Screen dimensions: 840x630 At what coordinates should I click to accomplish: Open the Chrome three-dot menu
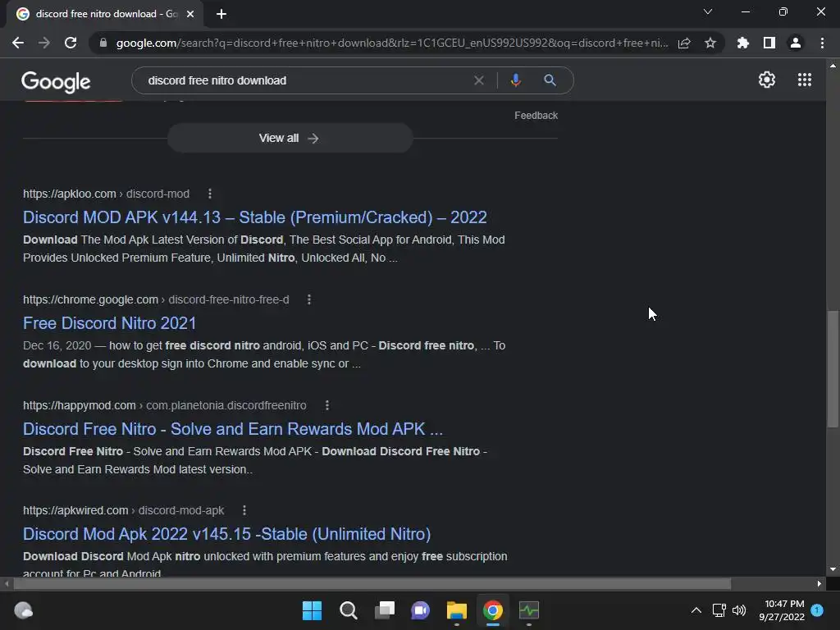click(822, 43)
